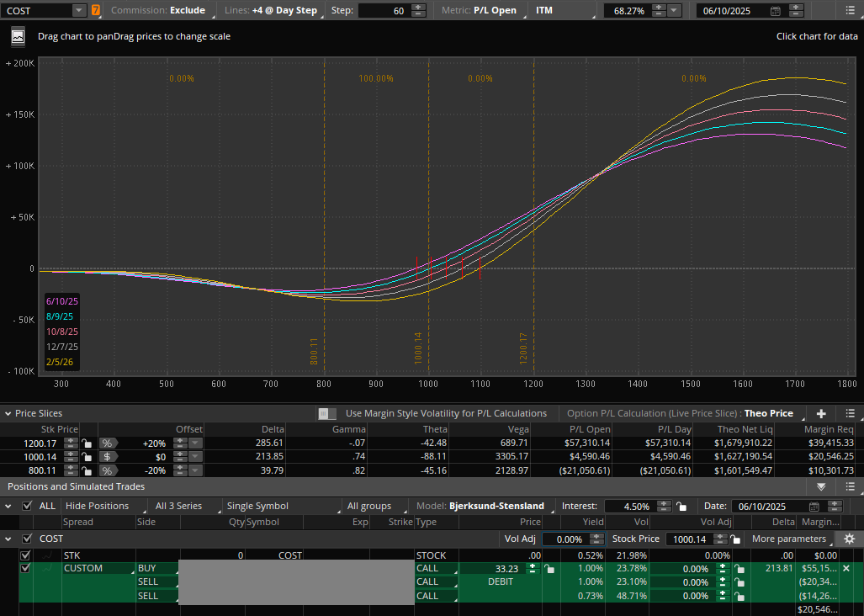The height and width of the screenshot is (616, 864).
Task: Open the chart settings image icon
Action: (19, 37)
